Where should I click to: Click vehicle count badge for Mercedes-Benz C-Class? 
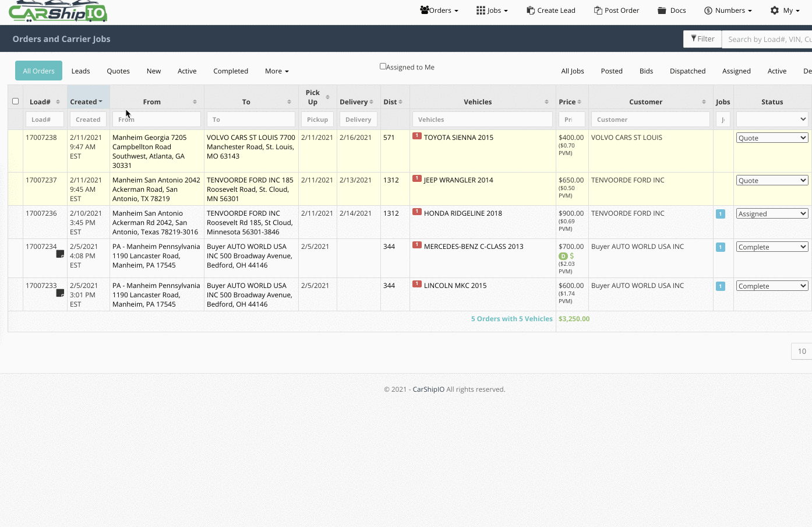(x=417, y=245)
